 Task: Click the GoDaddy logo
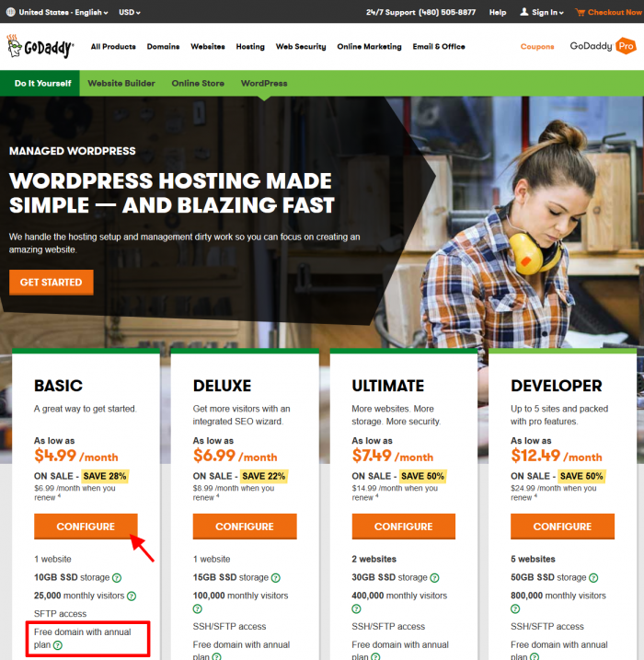tap(40, 47)
